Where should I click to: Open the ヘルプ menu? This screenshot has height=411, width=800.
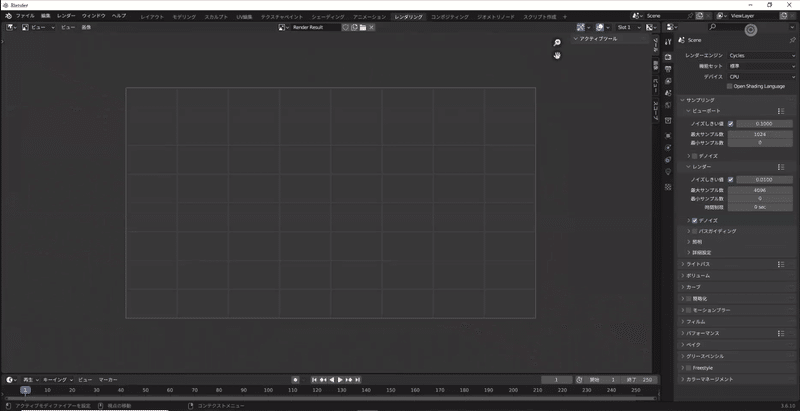click(x=118, y=16)
